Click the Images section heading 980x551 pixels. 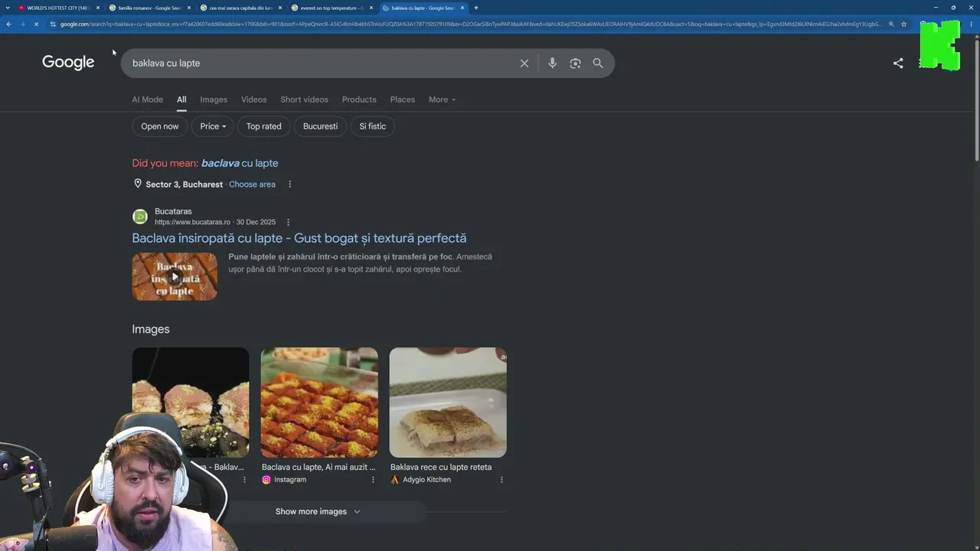[x=151, y=329]
